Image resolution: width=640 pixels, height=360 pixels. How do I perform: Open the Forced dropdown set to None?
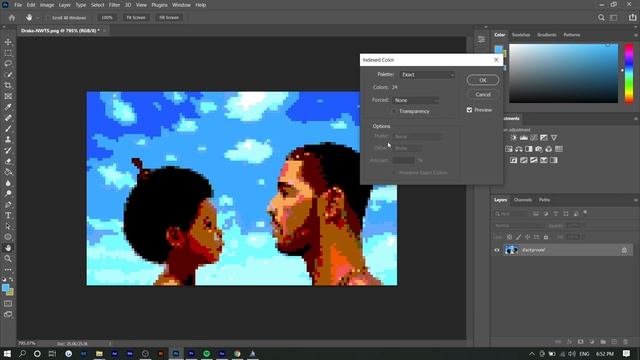[x=416, y=100]
